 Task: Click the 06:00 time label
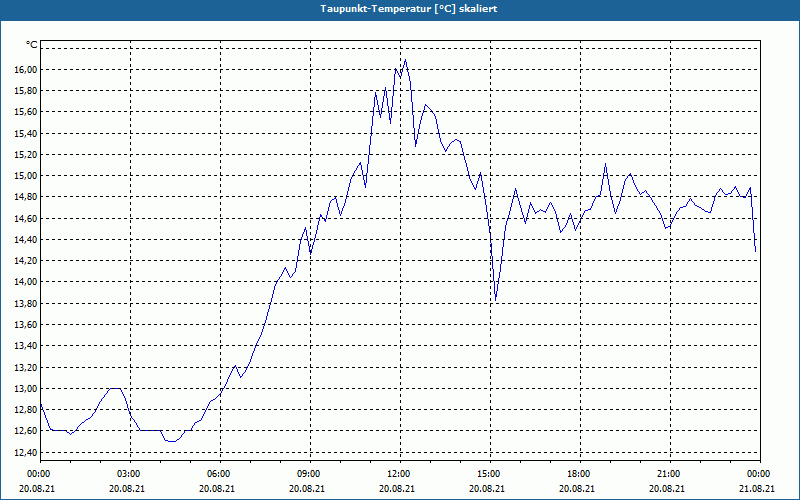(220, 474)
